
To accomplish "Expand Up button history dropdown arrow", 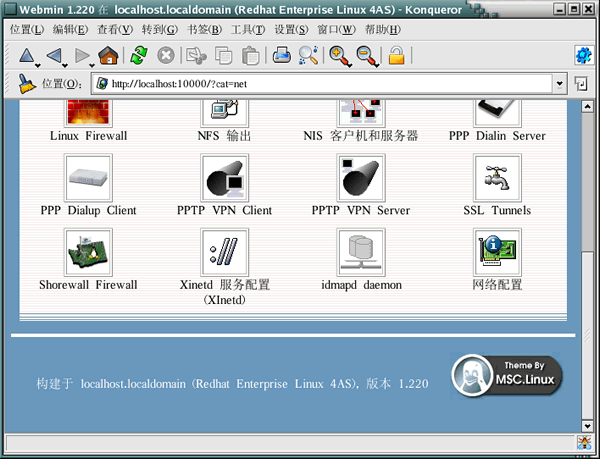I will click(38, 66).
